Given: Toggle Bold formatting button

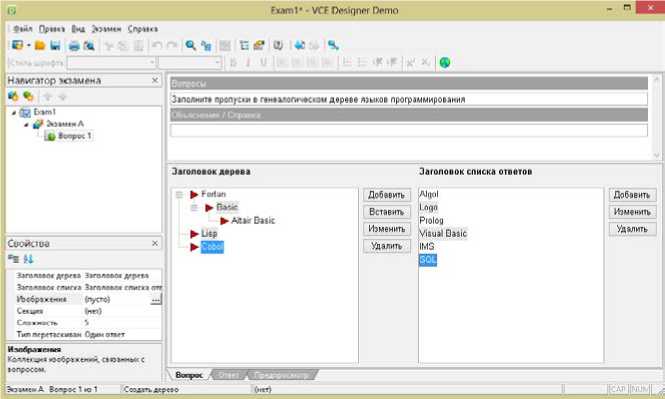Looking at the screenshot, I should tap(233, 63).
